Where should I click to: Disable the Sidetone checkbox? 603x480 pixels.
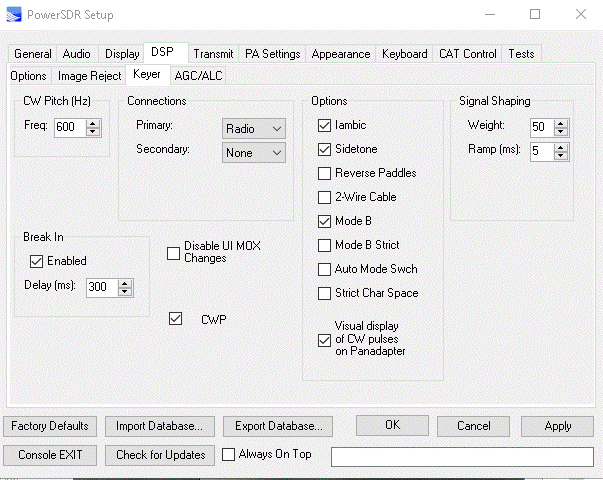tap(324, 149)
